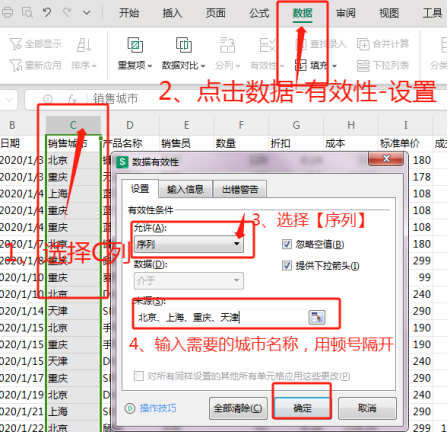Check 对所有同样设置的其他所有单元格应用这些更改 option
The height and width of the screenshot is (432, 448).
(x=139, y=376)
